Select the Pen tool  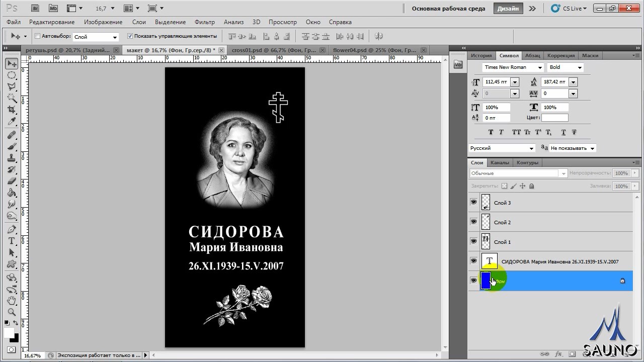pyautogui.click(x=12, y=230)
